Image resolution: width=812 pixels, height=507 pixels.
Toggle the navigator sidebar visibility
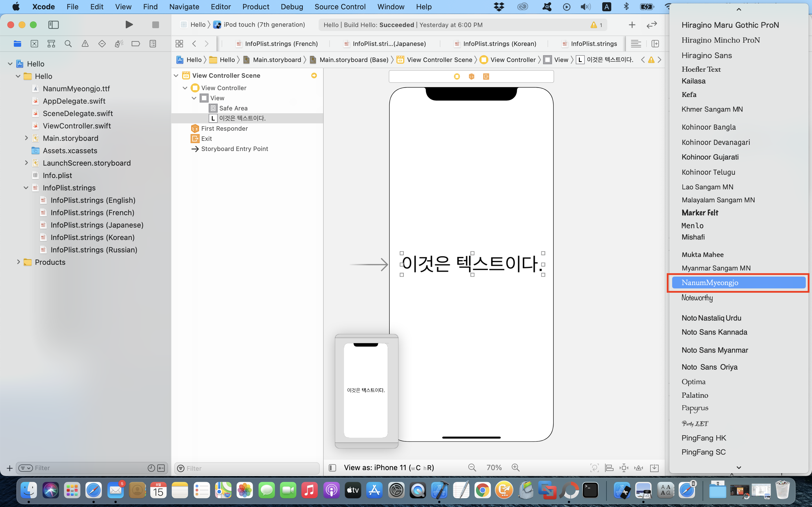tap(53, 25)
